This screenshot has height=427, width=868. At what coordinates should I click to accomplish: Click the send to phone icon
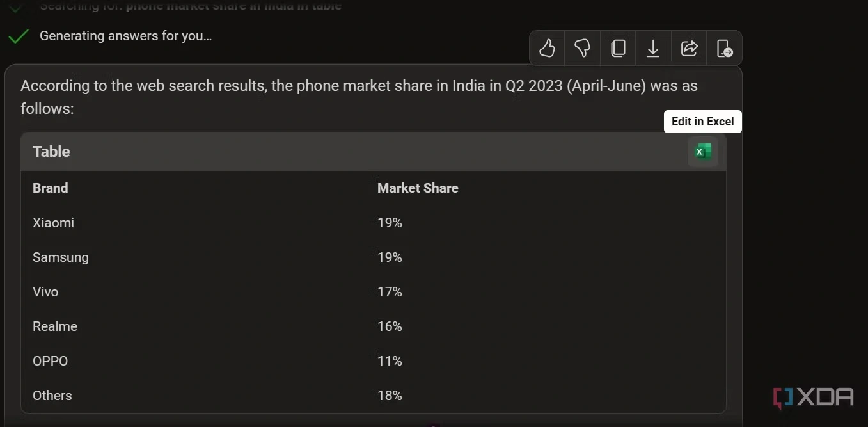click(724, 48)
